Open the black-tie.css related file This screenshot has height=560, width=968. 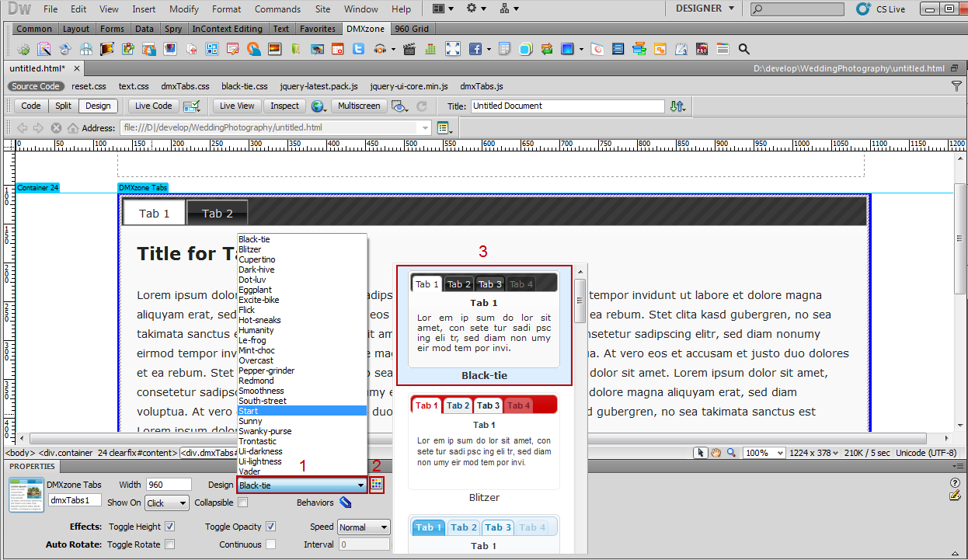[x=244, y=86]
